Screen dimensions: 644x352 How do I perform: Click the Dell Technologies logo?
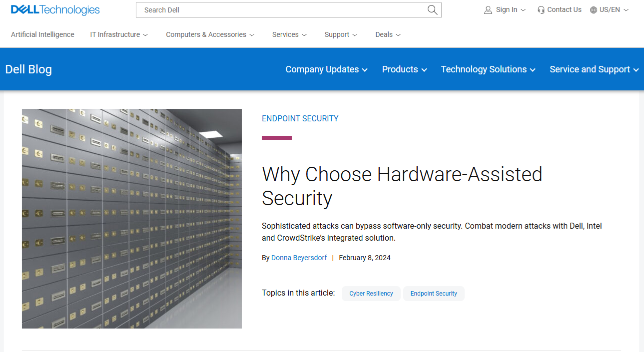coord(55,10)
